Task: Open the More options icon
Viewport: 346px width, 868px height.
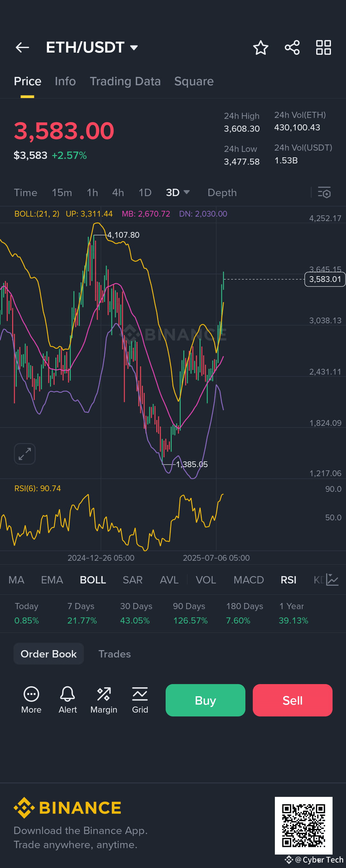Action: click(31, 700)
